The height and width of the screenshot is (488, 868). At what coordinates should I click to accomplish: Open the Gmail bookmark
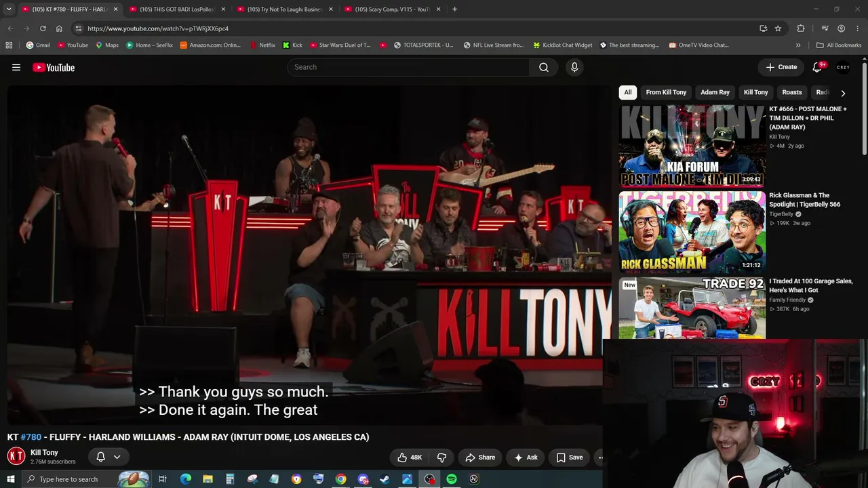[38, 45]
